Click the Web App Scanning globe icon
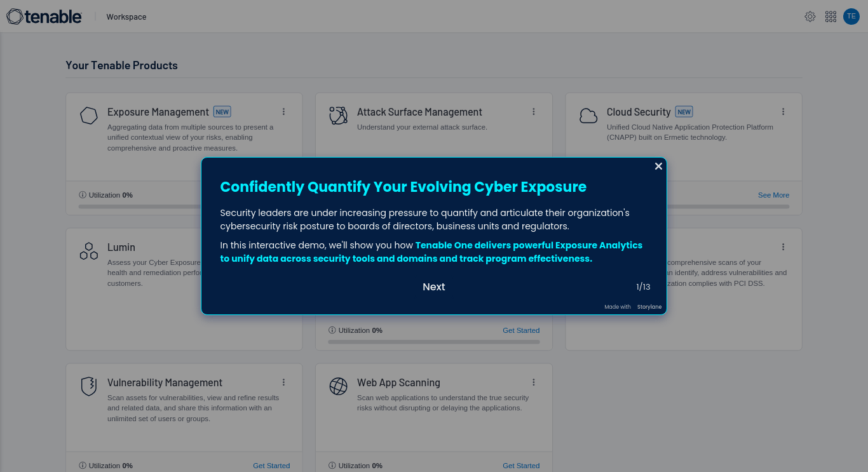 339,386
